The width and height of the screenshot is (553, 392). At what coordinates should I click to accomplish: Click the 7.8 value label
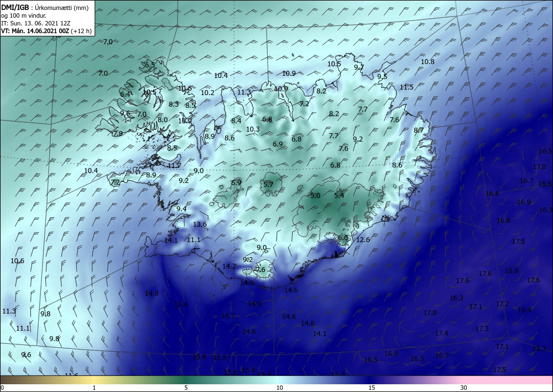coord(118,134)
